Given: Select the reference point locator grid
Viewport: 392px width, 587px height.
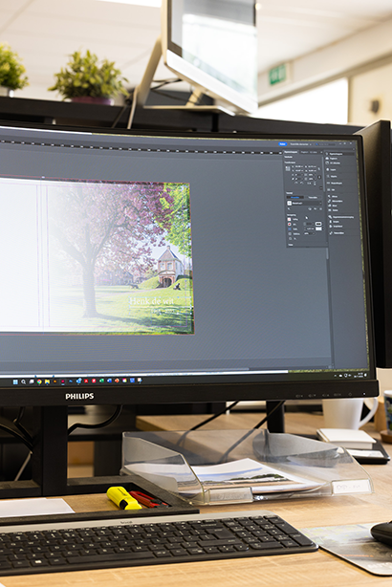Looking at the screenshot, I should 288,168.
